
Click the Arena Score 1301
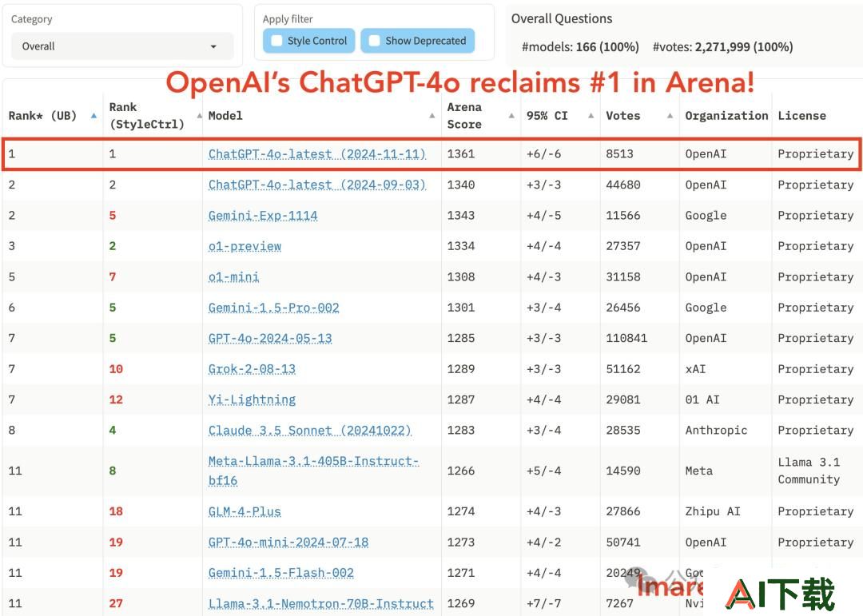pyautogui.click(x=461, y=308)
